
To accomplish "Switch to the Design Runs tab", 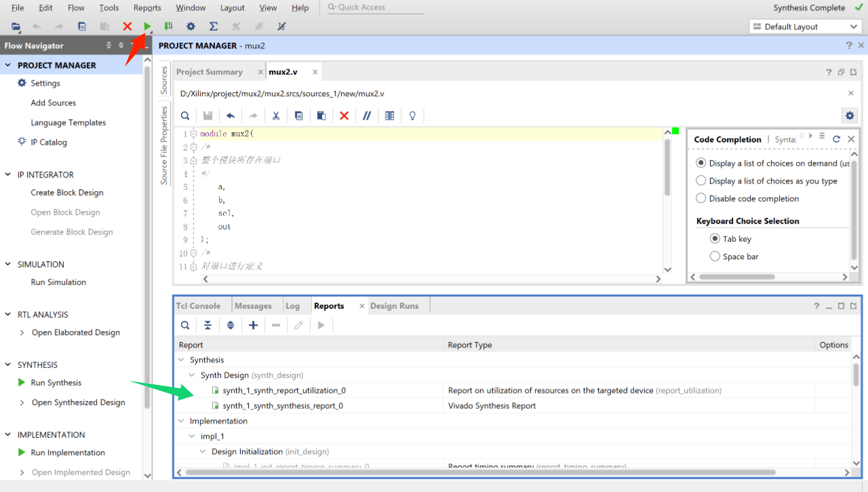I will click(x=394, y=306).
